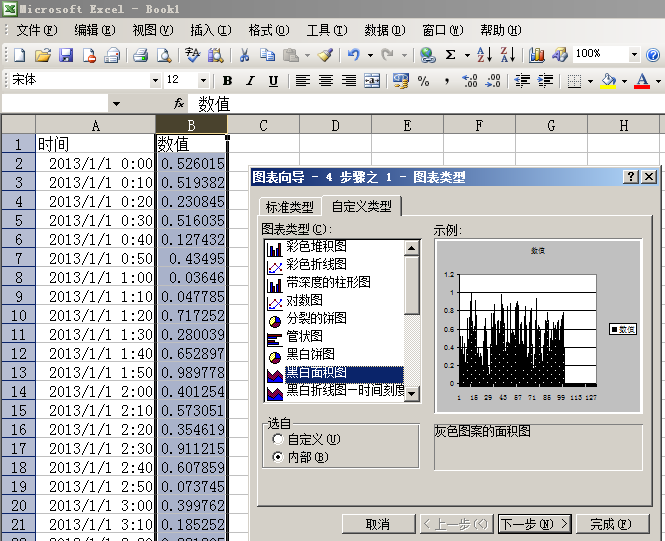Viewport: 665px width, 541px height.
Task: Click Merge and Center icon
Action: pyautogui.click(x=372, y=81)
